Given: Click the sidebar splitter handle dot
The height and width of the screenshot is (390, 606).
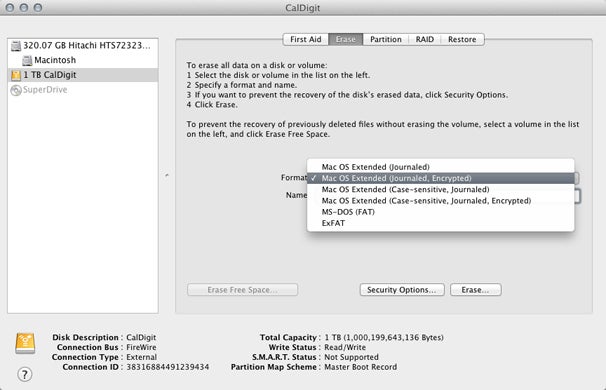Looking at the screenshot, I should click(x=167, y=175).
